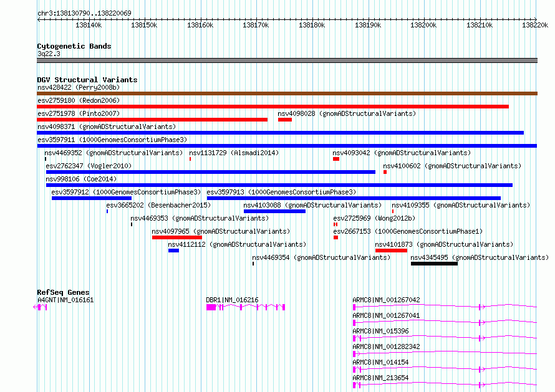Click the red nsv4100602 variant marker
This screenshot has width=555, height=392.
tap(385, 172)
